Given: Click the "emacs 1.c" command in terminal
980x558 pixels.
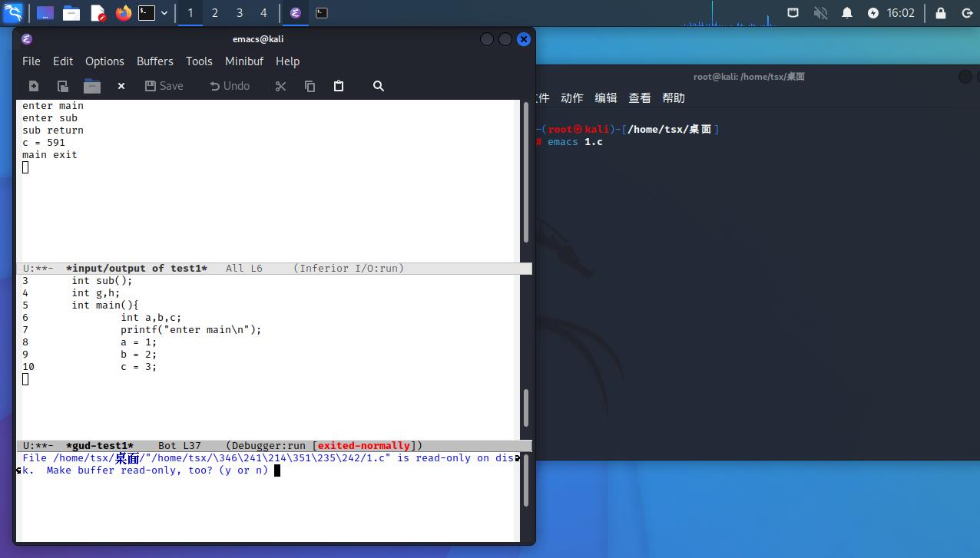Looking at the screenshot, I should click(x=575, y=142).
